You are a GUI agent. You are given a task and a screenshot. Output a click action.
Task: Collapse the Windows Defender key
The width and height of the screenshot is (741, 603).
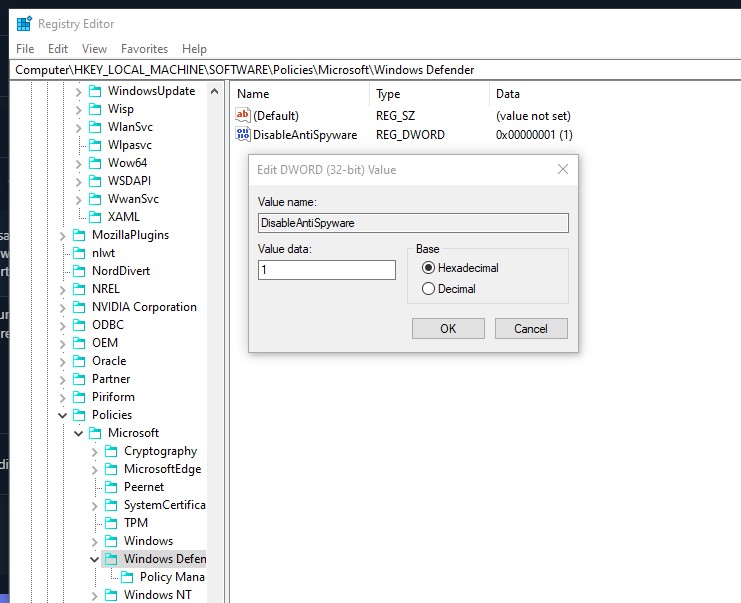pos(95,559)
